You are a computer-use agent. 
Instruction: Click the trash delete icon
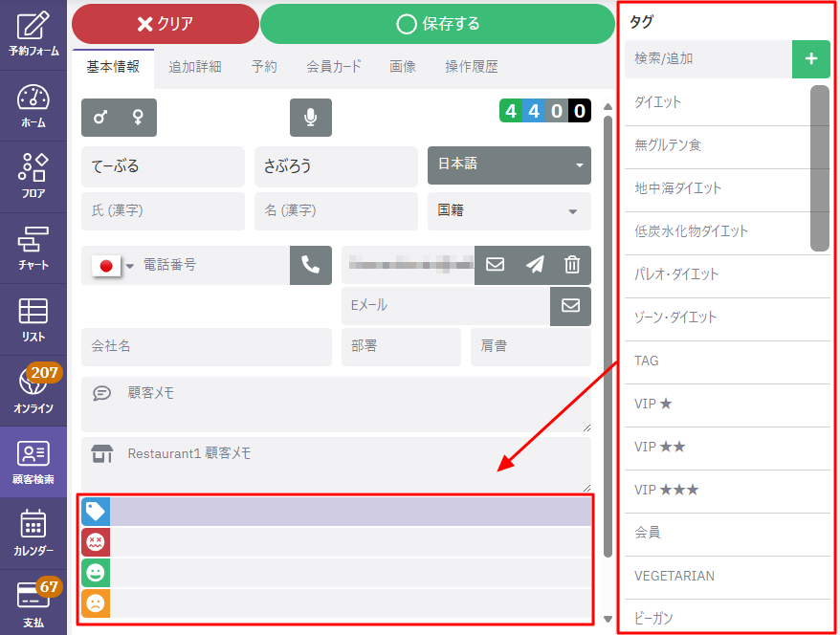click(x=571, y=266)
